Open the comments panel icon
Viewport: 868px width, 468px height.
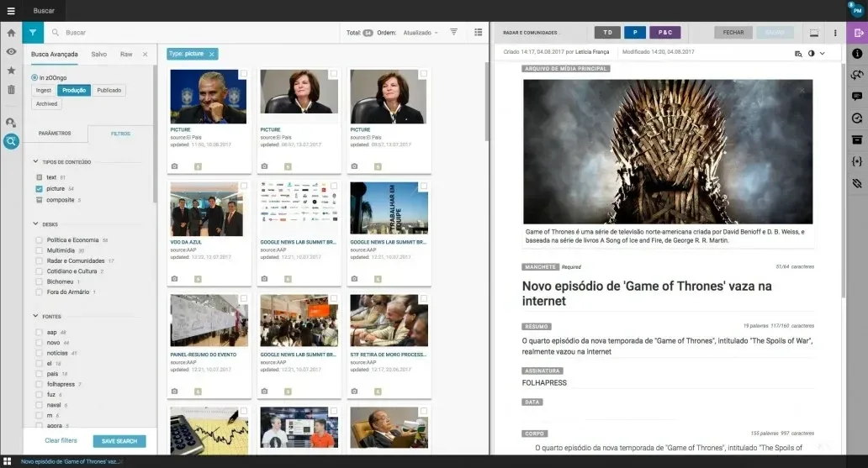tap(857, 97)
